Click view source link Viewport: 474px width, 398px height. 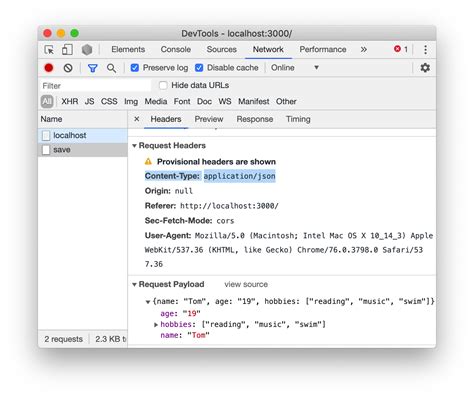click(x=246, y=284)
